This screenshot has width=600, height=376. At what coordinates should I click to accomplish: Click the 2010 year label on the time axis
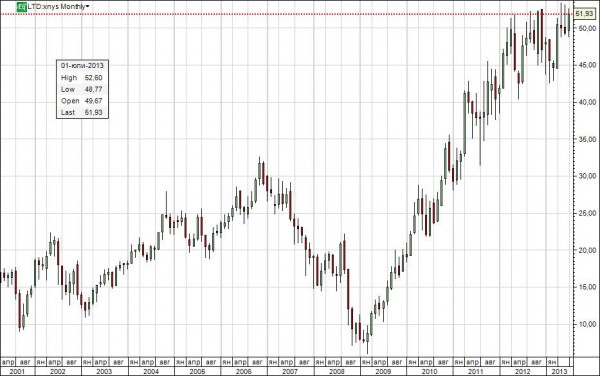(429, 371)
